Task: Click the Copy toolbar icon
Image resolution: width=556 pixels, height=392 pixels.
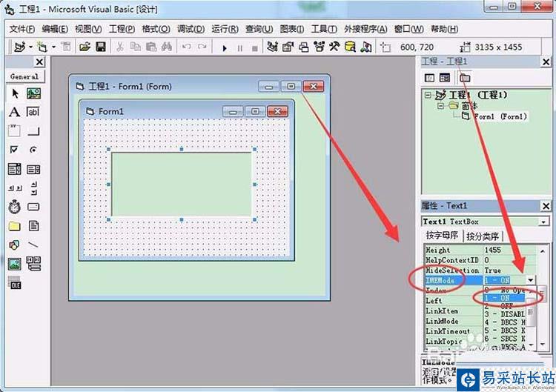Action: [x=135, y=47]
